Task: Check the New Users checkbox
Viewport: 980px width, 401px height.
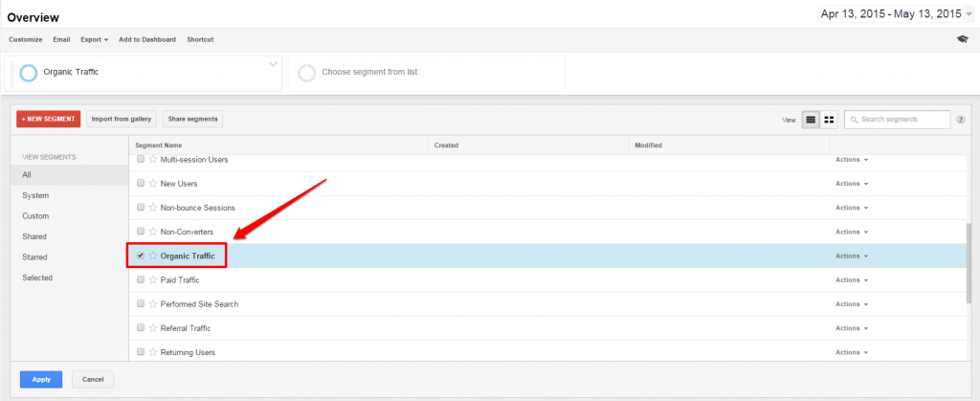Action: (x=141, y=183)
